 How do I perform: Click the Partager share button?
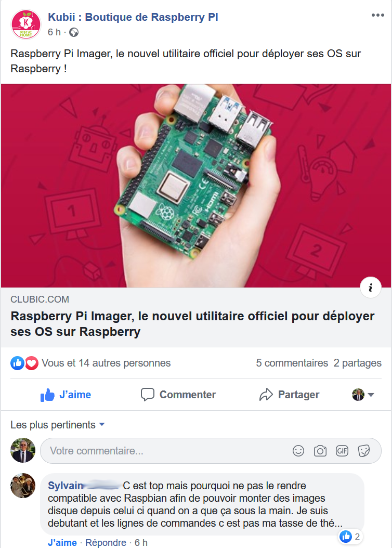click(289, 395)
